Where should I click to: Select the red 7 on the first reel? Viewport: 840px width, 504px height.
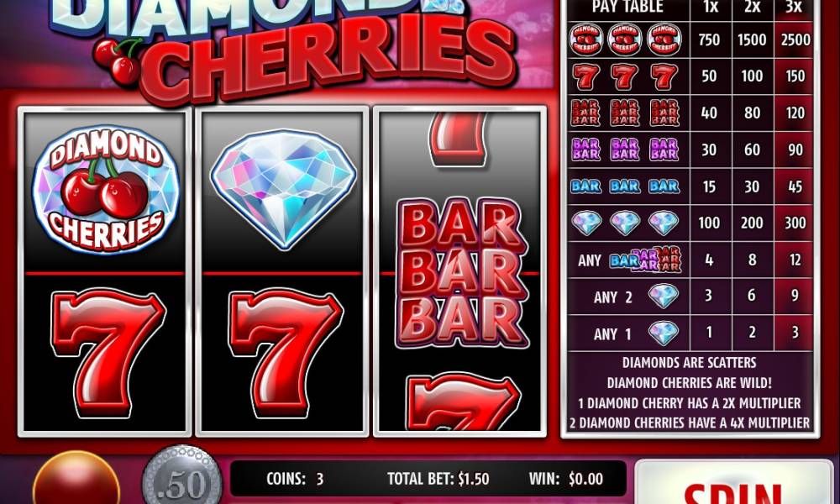point(108,353)
